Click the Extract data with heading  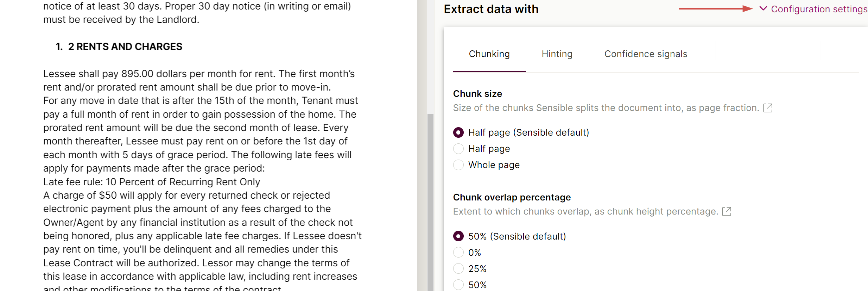pos(491,9)
